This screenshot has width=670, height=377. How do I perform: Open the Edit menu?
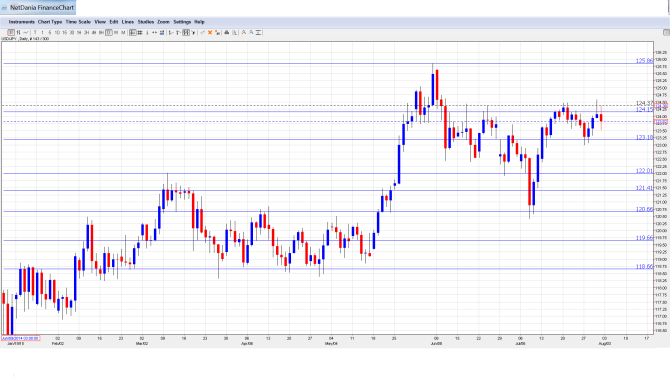[x=114, y=22]
